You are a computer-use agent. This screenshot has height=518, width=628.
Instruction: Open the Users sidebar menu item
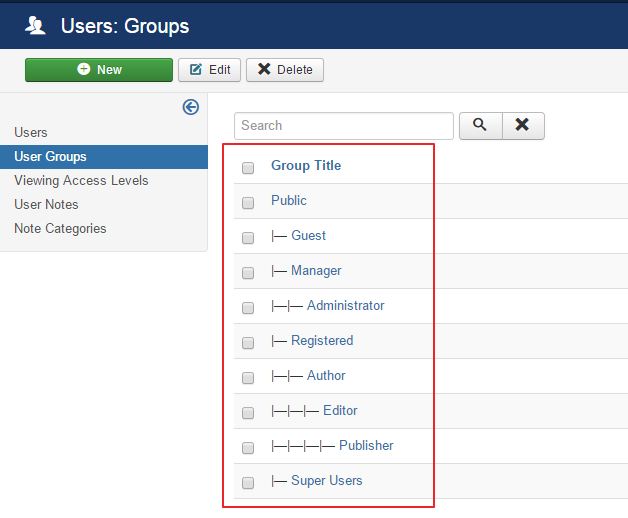pos(31,132)
